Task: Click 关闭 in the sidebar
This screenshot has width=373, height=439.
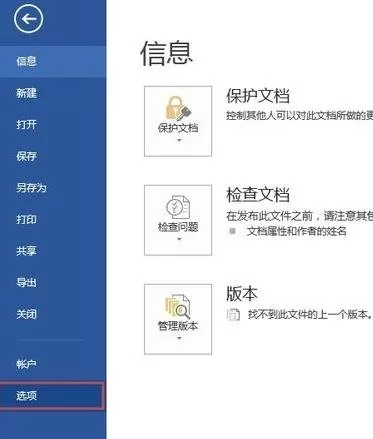Action: pos(53,314)
